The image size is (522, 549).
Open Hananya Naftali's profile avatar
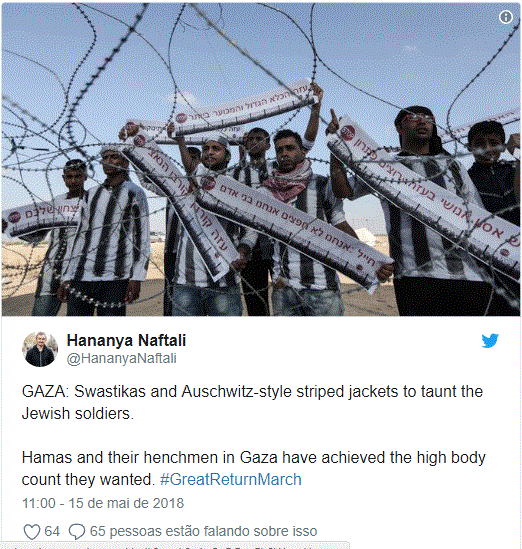40,349
